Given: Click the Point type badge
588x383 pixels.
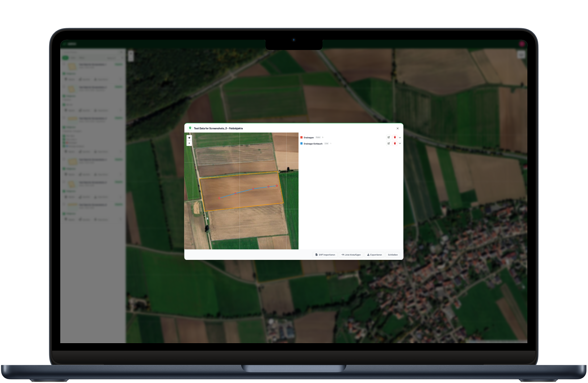Looking at the screenshot, I should point(318,138).
